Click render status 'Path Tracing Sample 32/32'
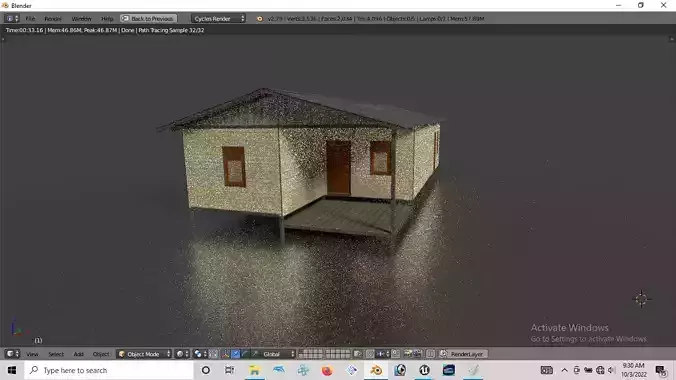 click(172, 30)
